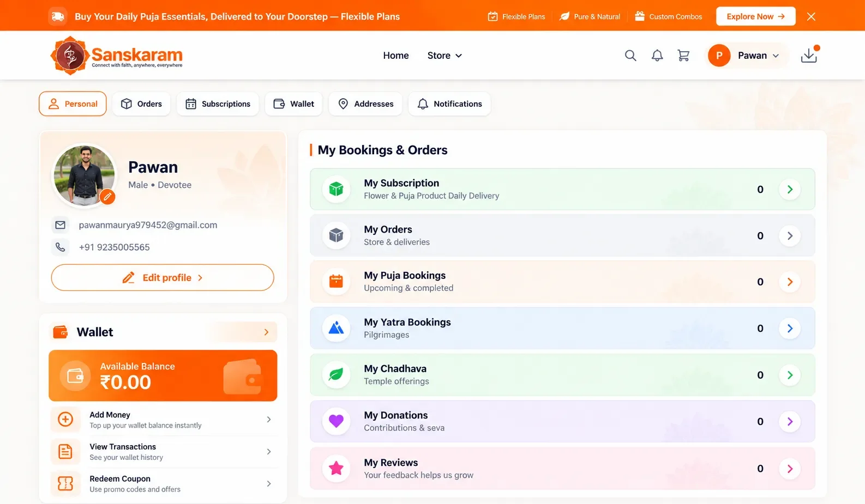Click the green My Subscription box icon
This screenshot has width=865, height=504.
tap(336, 189)
